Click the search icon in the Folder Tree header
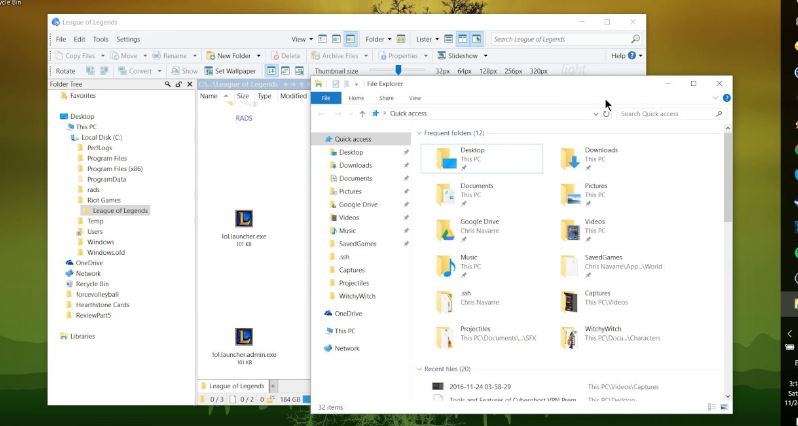This screenshot has height=426, width=798. point(167,84)
